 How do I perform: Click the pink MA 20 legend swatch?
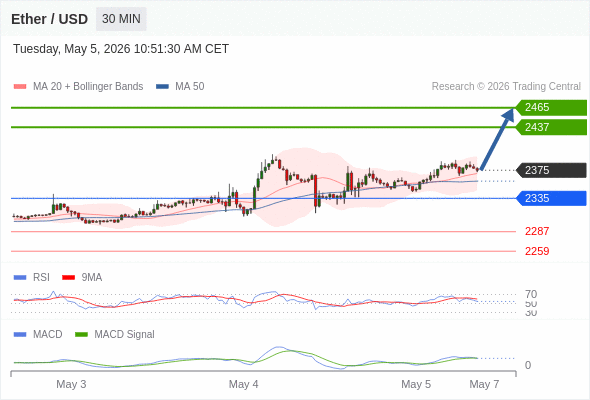click(20, 87)
